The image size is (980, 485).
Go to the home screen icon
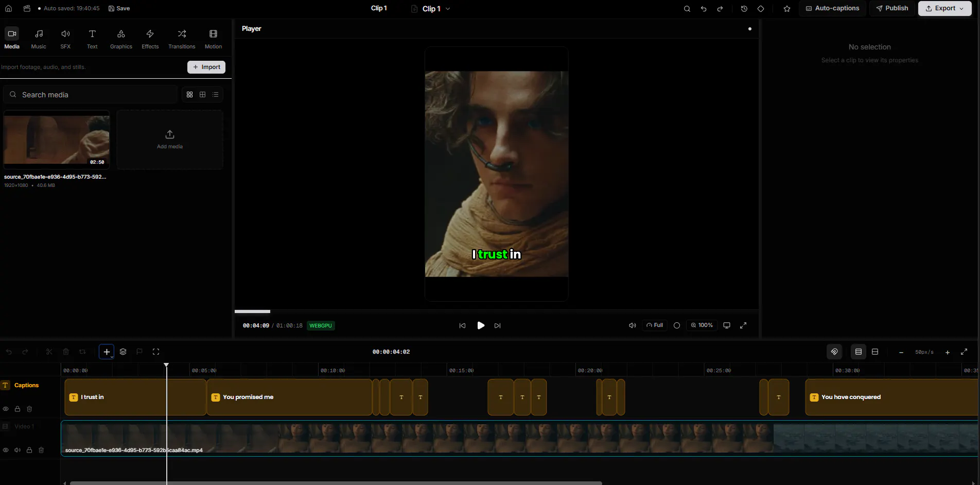(8, 8)
